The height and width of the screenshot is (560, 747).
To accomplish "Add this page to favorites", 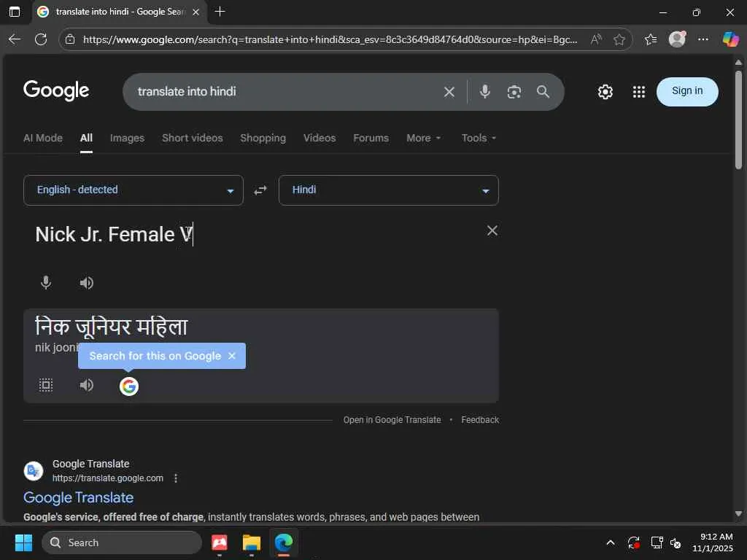I will click(x=619, y=39).
